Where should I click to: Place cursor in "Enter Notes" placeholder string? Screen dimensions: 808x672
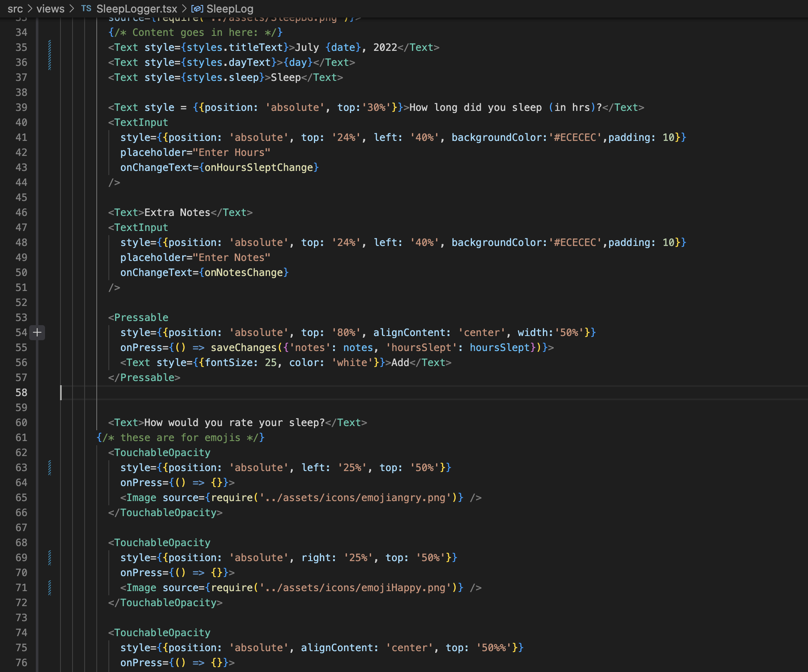(x=231, y=257)
